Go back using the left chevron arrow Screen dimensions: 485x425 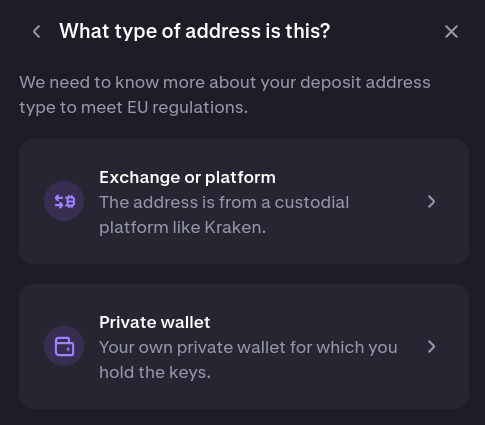[37, 32]
